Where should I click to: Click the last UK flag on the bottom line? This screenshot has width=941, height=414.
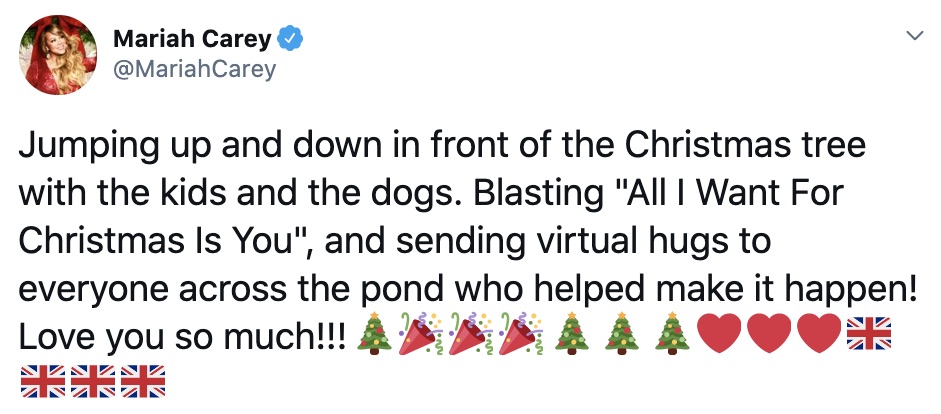pos(143,382)
